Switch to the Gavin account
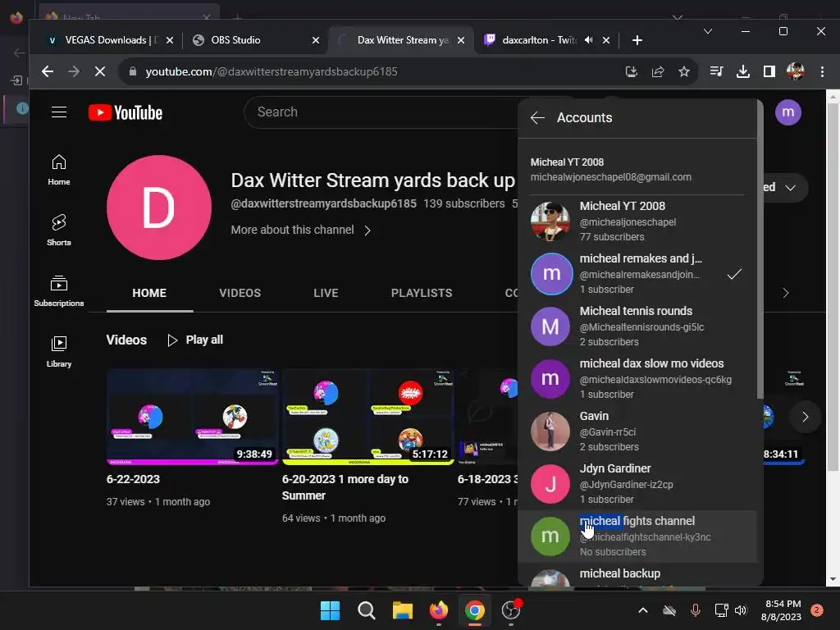The height and width of the screenshot is (630, 840). (x=637, y=431)
